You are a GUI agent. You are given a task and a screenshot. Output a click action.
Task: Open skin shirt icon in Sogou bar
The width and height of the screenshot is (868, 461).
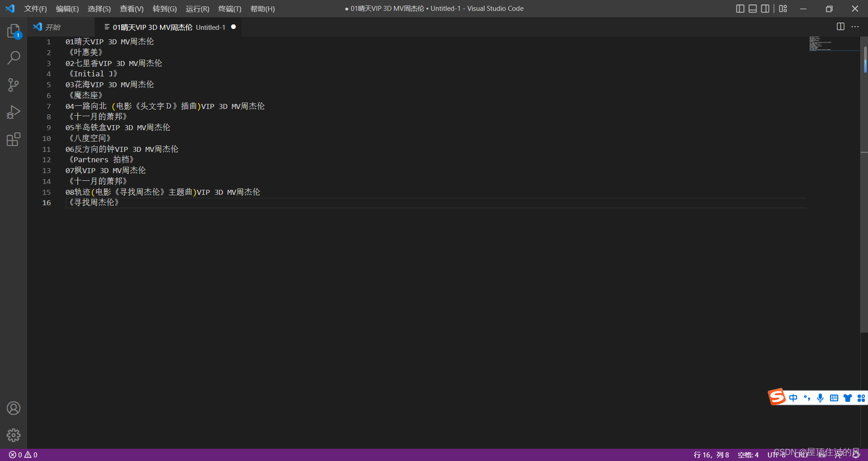(848, 398)
